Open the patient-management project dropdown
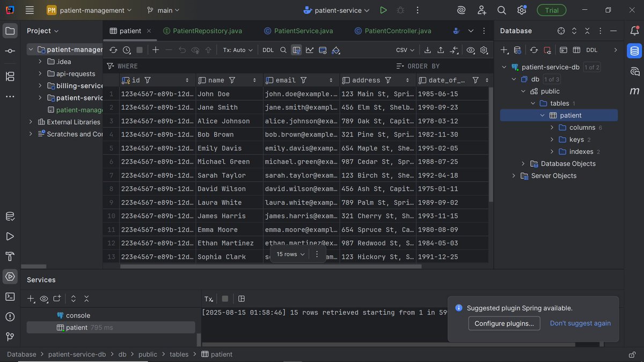The width and height of the screenshot is (644, 362). pos(89,10)
